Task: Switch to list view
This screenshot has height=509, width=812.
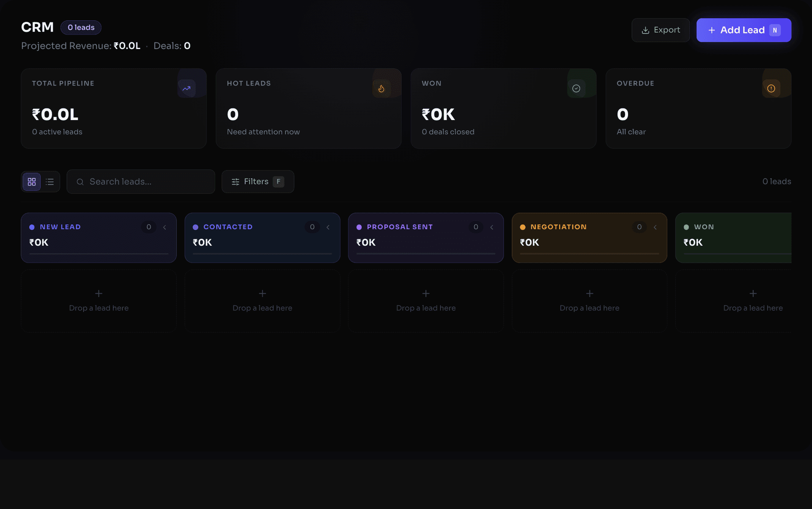Action: pos(50,182)
